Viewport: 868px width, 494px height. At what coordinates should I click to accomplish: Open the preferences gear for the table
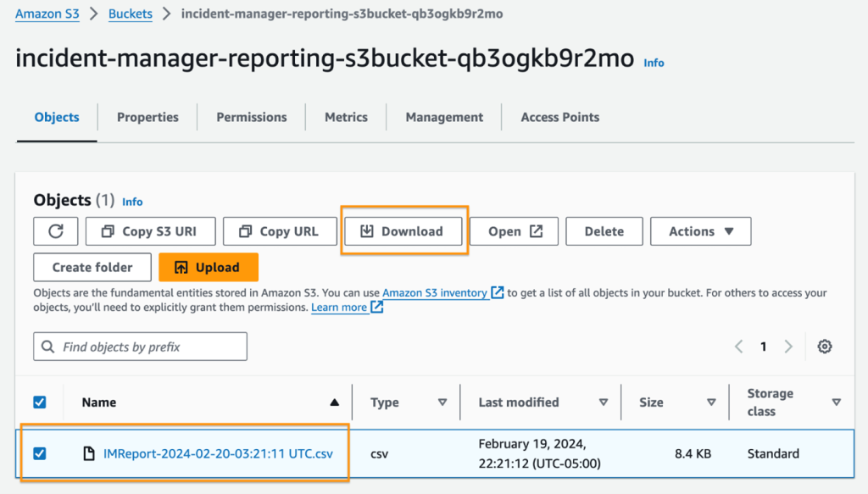[x=824, y=346]
